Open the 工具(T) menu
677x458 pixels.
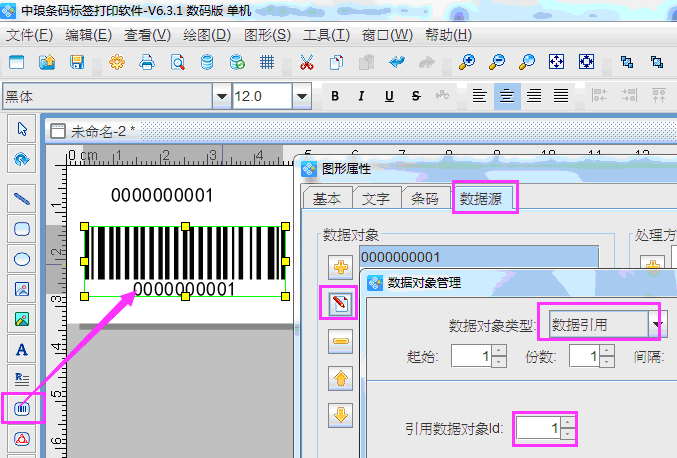pos(326,35)
